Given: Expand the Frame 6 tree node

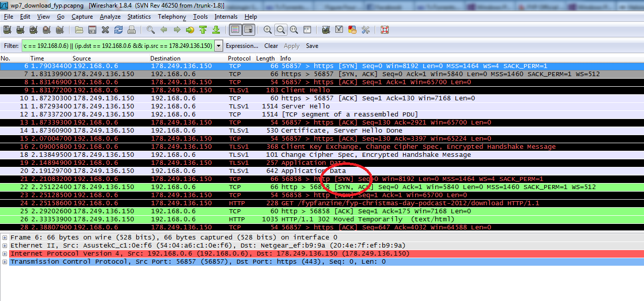Looking at the screenshot, I should [x=5, y=237].
